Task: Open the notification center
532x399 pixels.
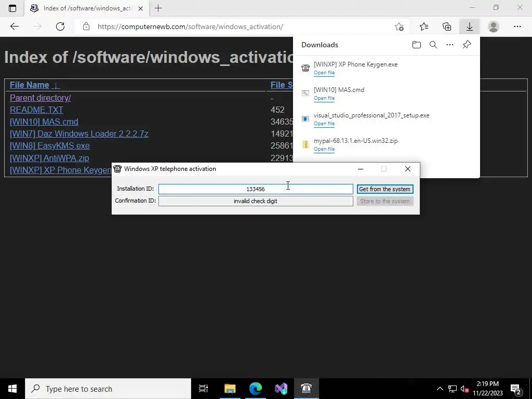Action: (515, 389)
